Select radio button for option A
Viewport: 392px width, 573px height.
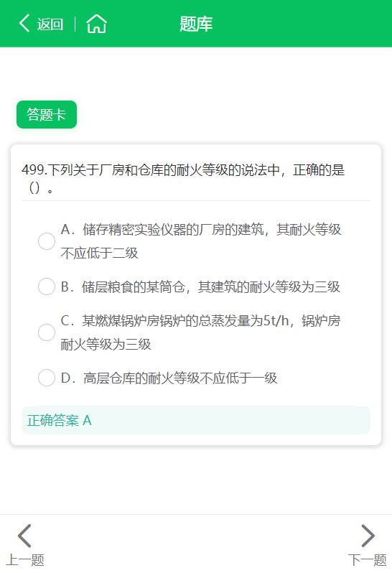[47, 241]
